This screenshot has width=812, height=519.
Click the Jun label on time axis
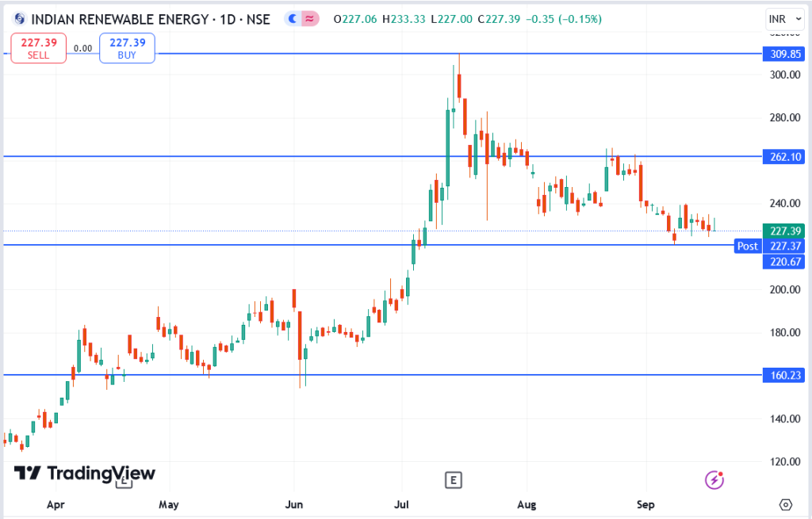293,505
